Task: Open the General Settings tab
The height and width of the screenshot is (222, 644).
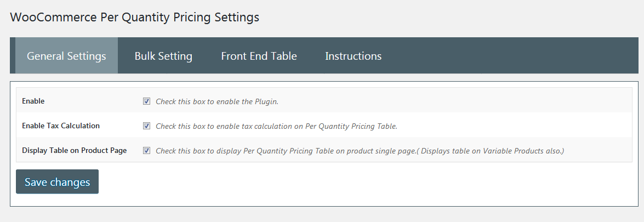Action: point(66,56)
